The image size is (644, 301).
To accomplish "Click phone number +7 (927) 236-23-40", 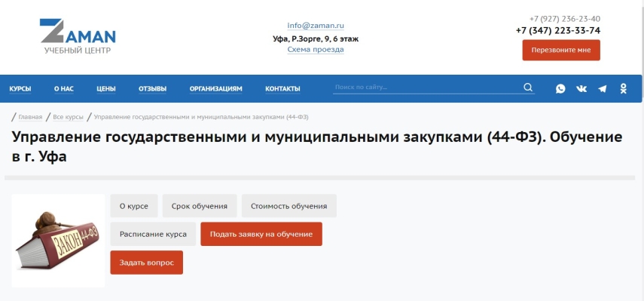I will tap(565, 19).
